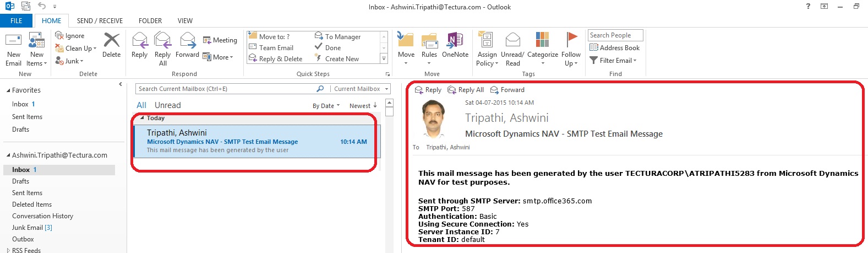The width and height of the screenshot is (868, 253).
Task: Open the Conversation History folder
Action: pyautogui.click(x=42, y=216)
